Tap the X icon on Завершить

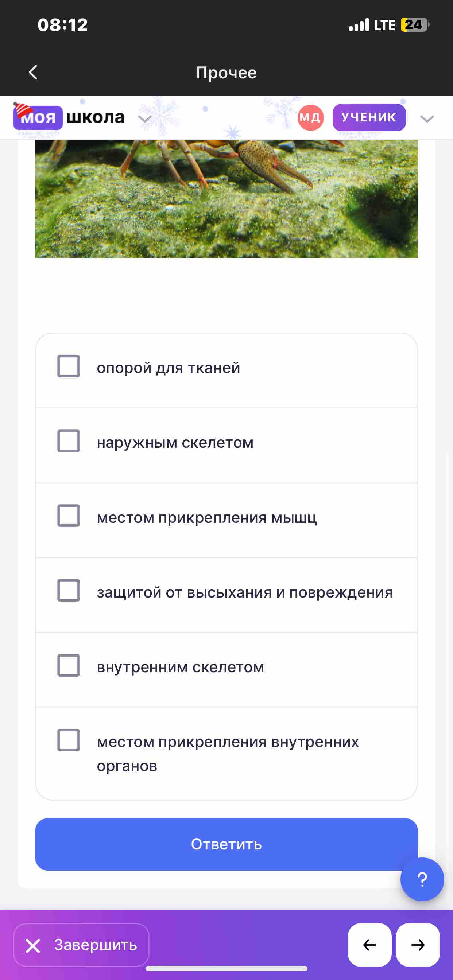(x=33, y=945)
